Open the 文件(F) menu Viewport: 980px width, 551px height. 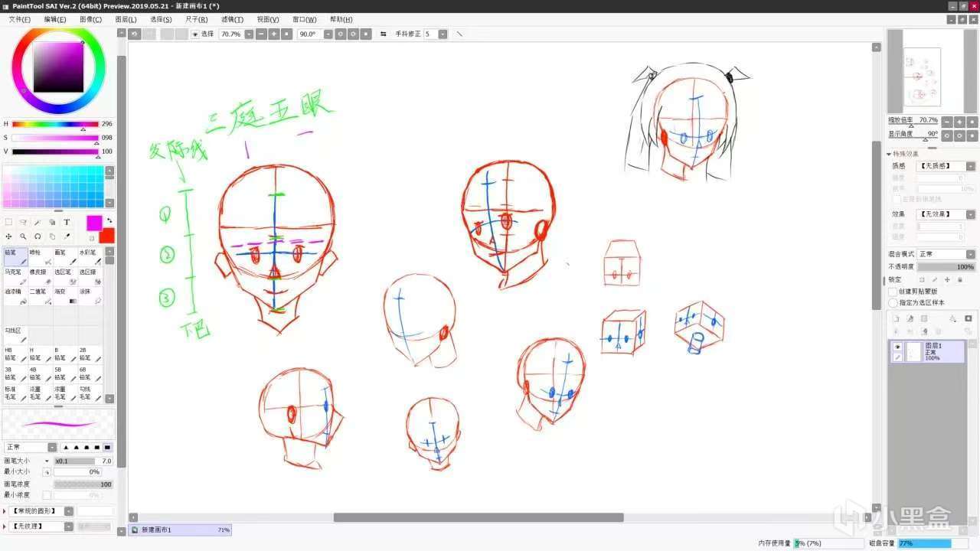coord(20,19)
